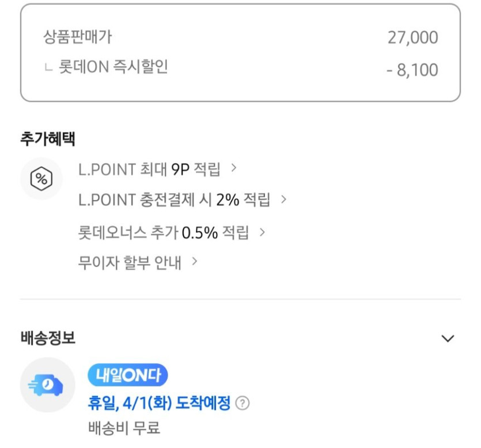481x448 pixels.
Task: Click the 휴일, 4/1(화) 도착예정 text
Action: pos(159,402)
